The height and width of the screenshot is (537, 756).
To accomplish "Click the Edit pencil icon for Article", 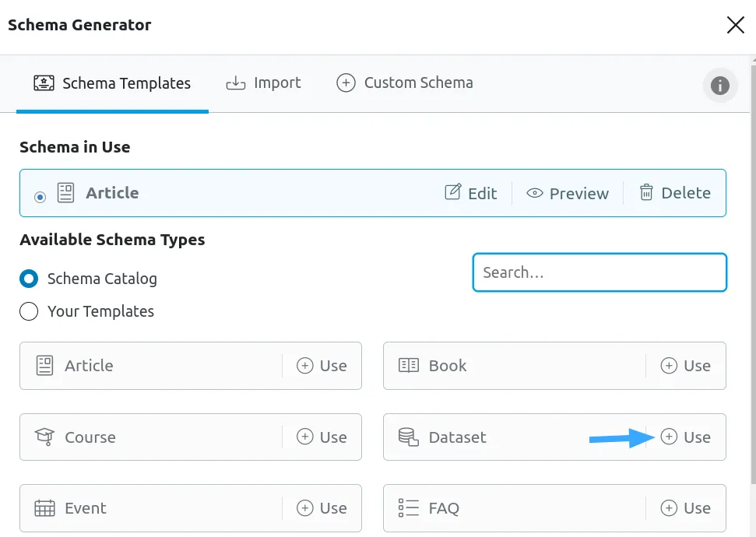I will click(x=454, y=193).
